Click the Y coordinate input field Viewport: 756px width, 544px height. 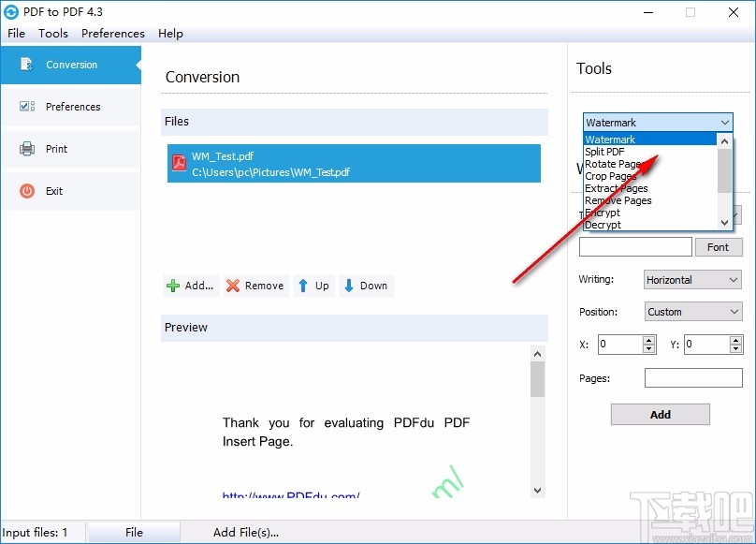706,345
